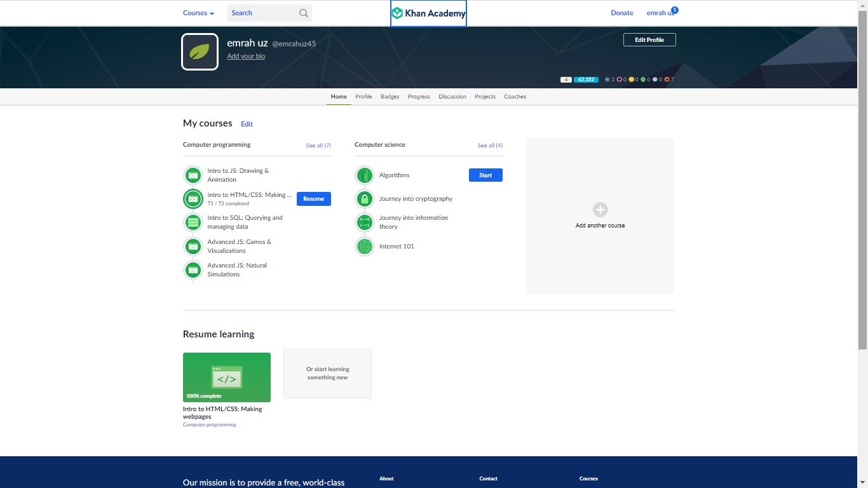
Task: Open the Courses dropdown menu
Action: [198, 13]
